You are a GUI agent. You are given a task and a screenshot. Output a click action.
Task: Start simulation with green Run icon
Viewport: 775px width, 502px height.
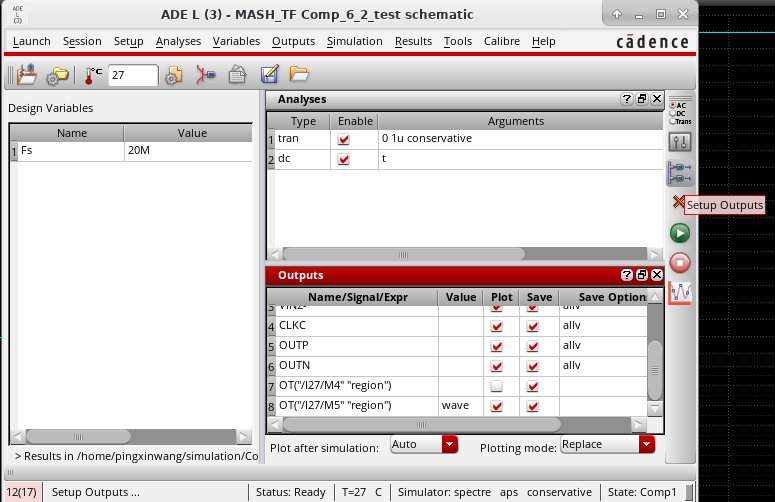pos(680,233)
